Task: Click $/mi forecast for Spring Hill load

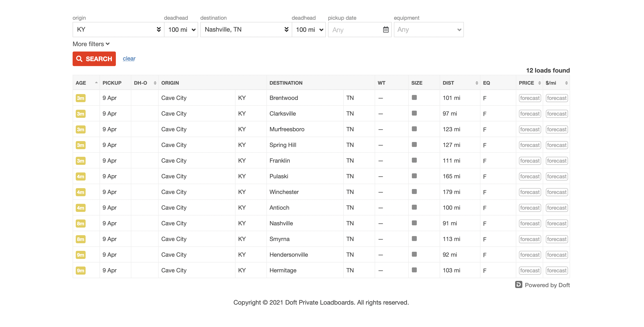Action: click(557, 145)
